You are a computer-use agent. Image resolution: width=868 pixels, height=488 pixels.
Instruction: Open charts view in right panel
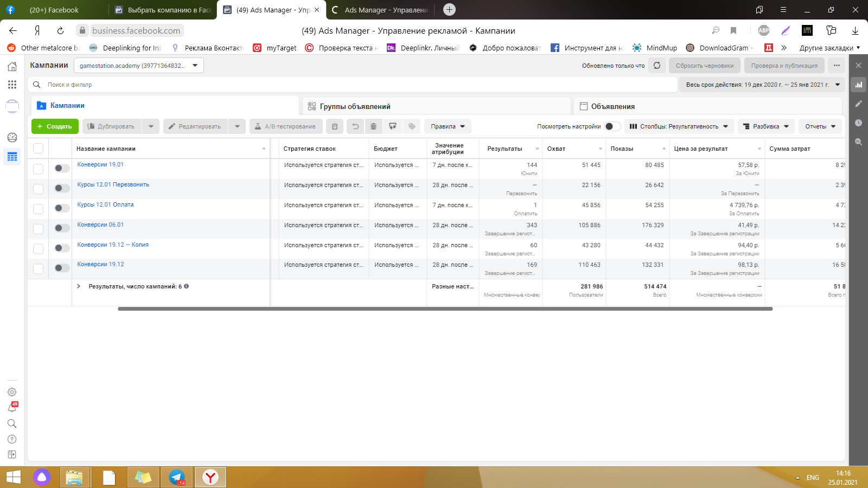pos(858,85)
